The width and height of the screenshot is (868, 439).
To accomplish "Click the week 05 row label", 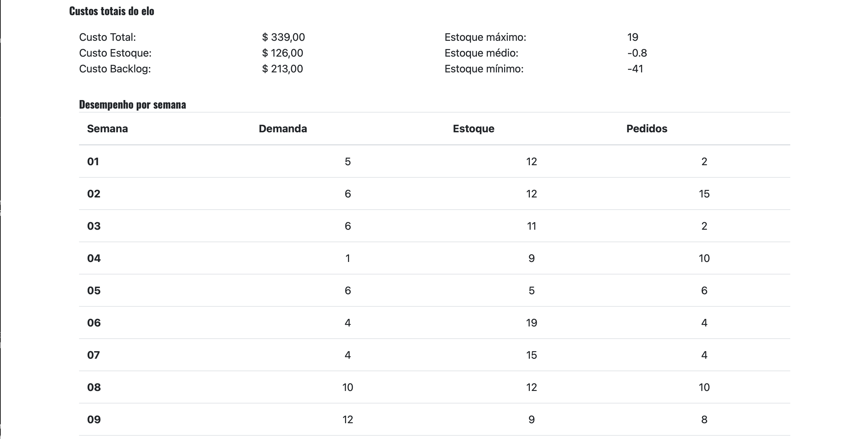I will [94, 291].
